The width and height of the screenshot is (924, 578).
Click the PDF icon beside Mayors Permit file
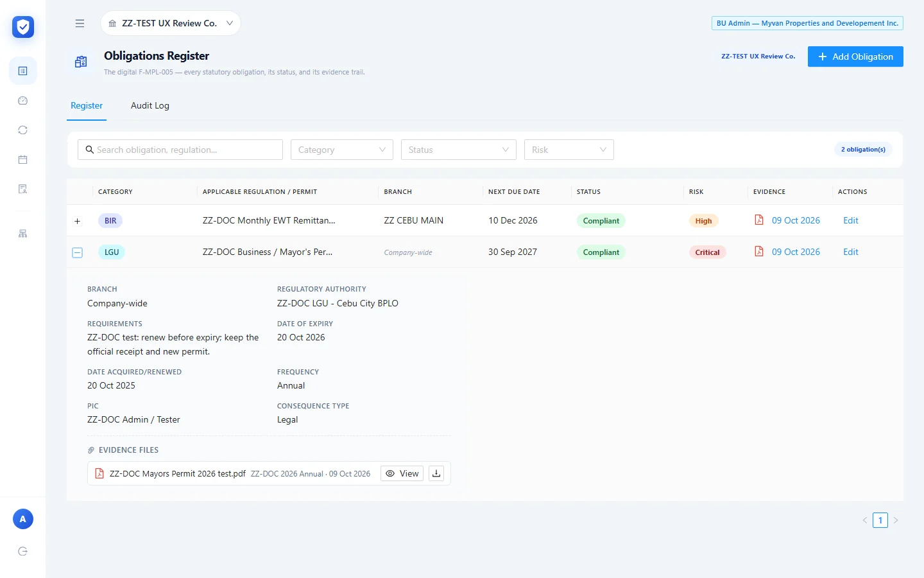[99, 473]
